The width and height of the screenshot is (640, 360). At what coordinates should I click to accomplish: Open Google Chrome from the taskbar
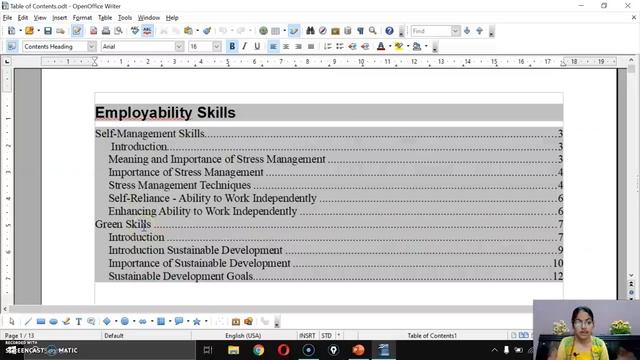(258, 350)
